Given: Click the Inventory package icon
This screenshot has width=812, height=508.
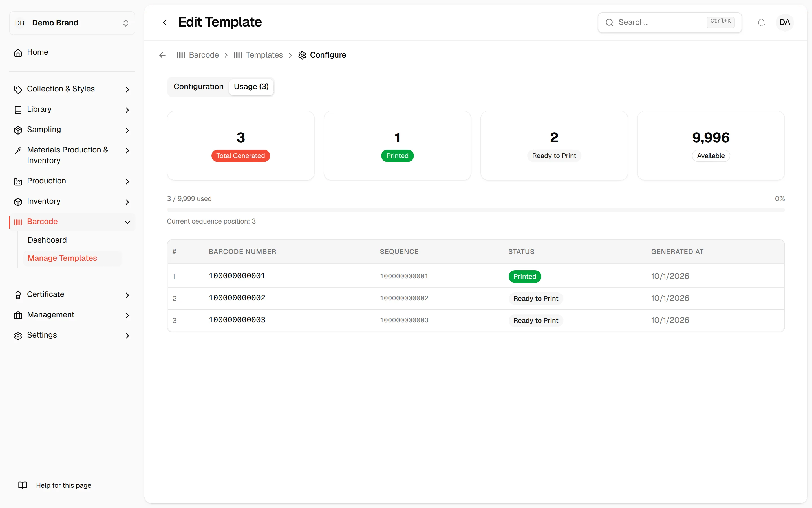Looking at the screenshot, I should [18, 202].
